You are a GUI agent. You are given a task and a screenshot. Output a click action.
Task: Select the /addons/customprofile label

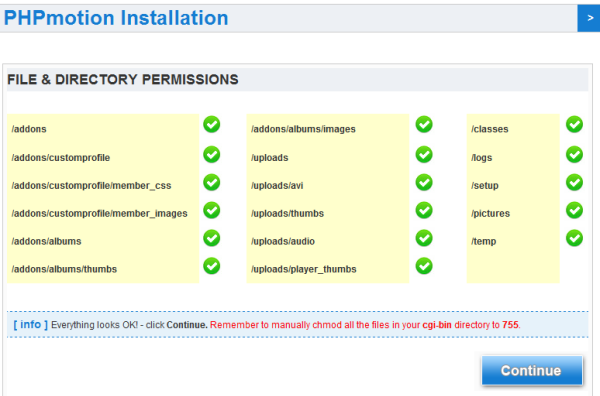click(60, 158)
